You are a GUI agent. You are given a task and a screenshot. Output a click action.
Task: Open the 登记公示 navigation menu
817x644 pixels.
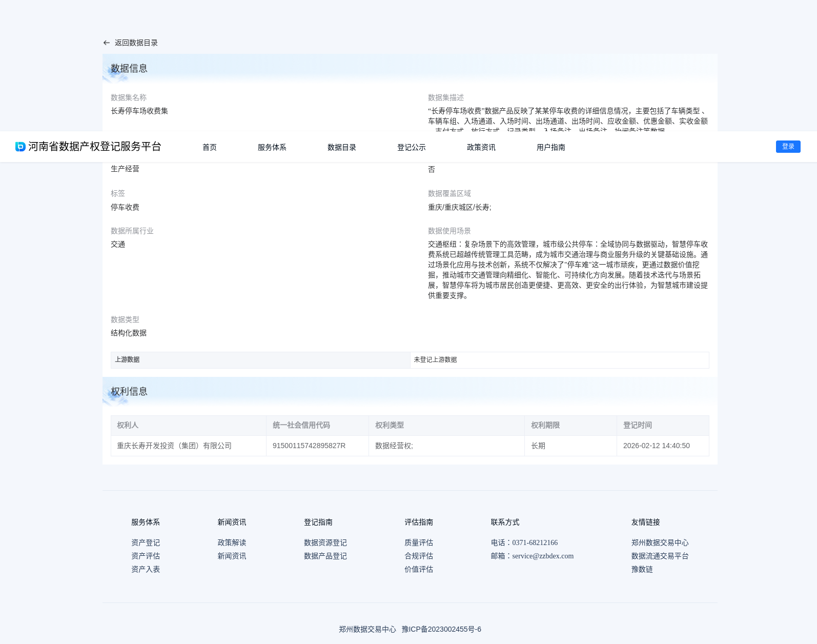(x=412, y=147)
